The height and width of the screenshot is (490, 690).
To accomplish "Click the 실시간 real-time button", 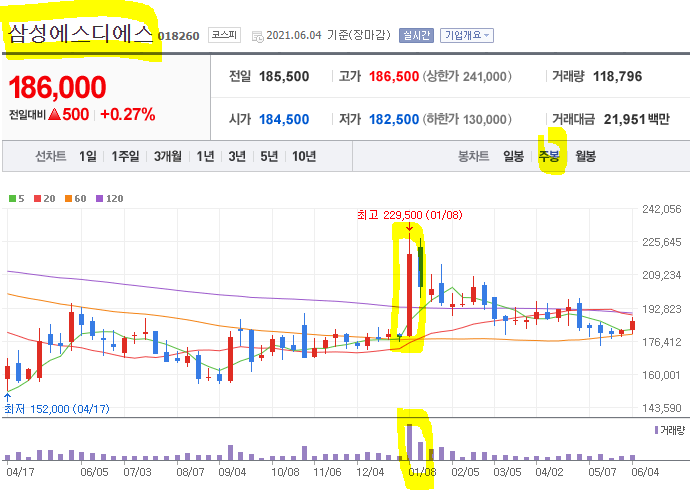I will tap(416, 35).
